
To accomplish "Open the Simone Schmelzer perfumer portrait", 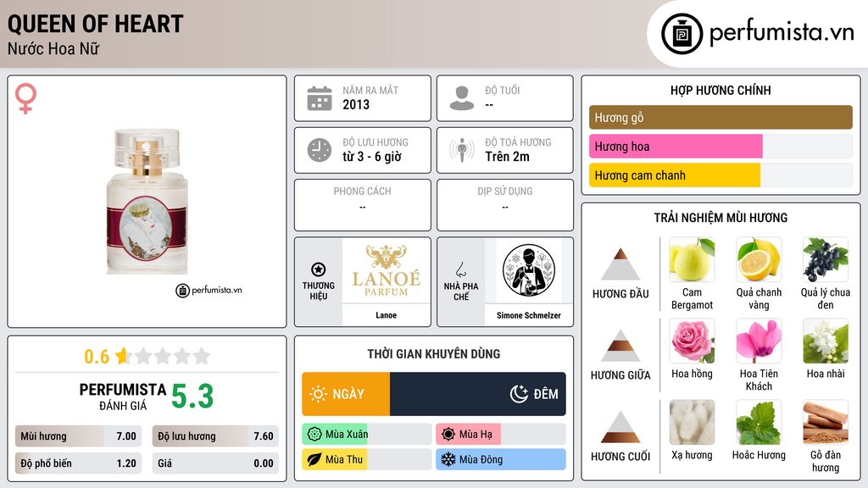I will tap(529, 270).
